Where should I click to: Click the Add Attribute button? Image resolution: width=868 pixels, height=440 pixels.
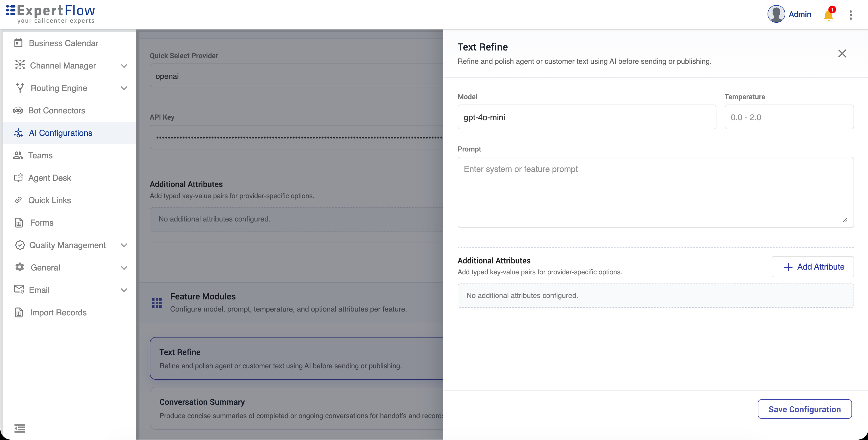tap(812, 266)
